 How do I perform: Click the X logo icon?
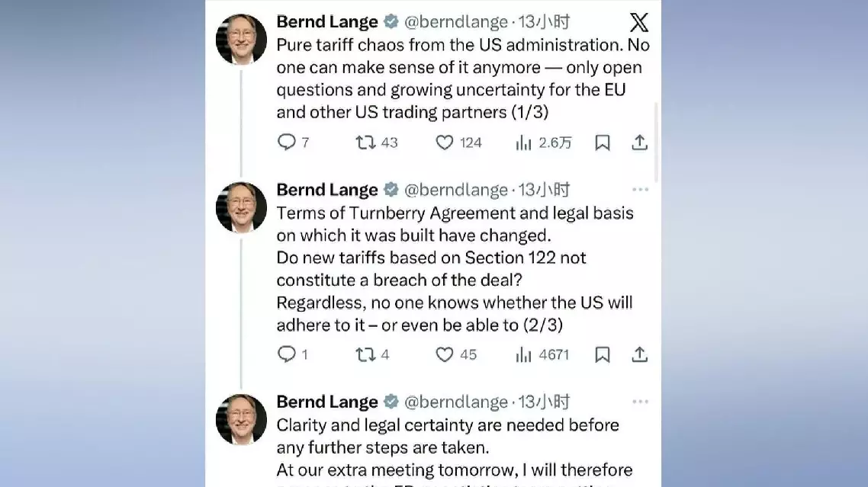pyautogui.click(x=639, y=23)
